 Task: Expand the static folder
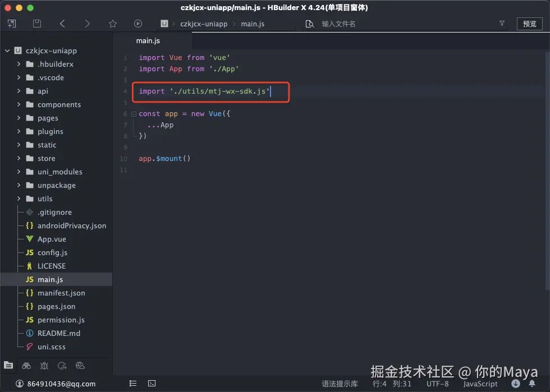pos(19,145)
